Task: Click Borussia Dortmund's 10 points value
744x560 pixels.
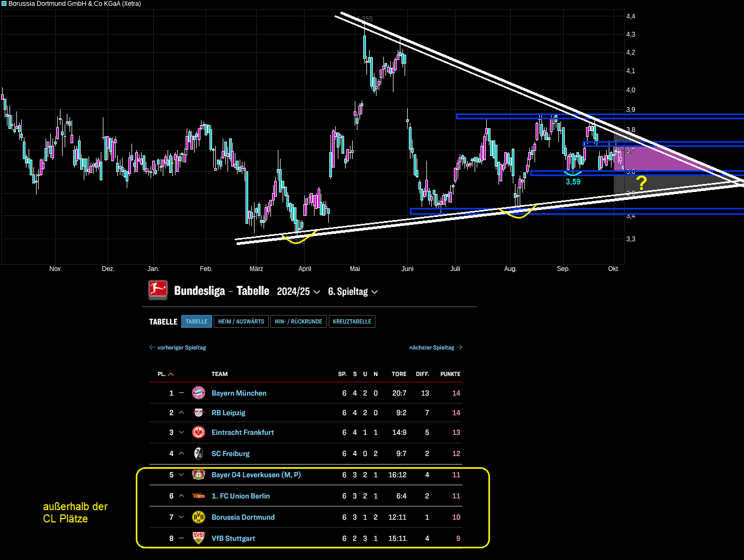Action: pos(456,517)
